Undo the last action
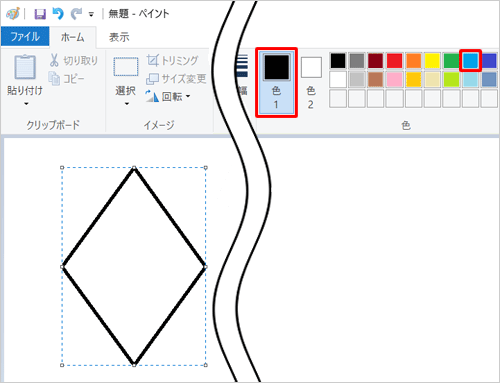500x383 pixels. point(58,14)
